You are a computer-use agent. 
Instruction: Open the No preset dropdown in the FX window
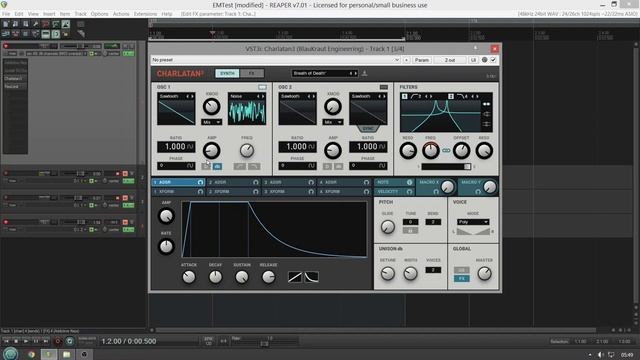(275, 60)
